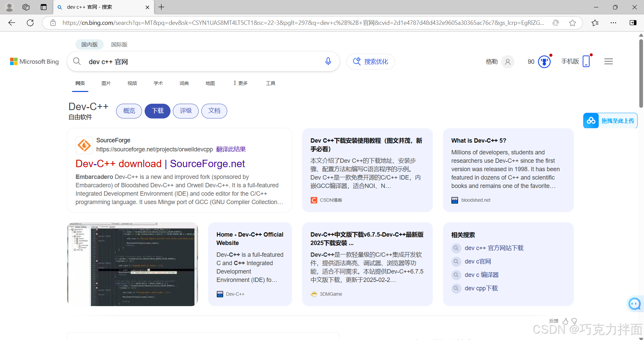Select the 下载 pill
The image size is (644, 340).
(x=157, y=111)
